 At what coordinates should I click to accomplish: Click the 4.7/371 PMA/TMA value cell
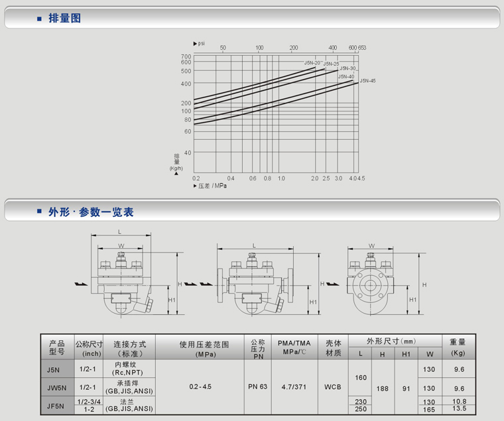[x=293, y=387]
